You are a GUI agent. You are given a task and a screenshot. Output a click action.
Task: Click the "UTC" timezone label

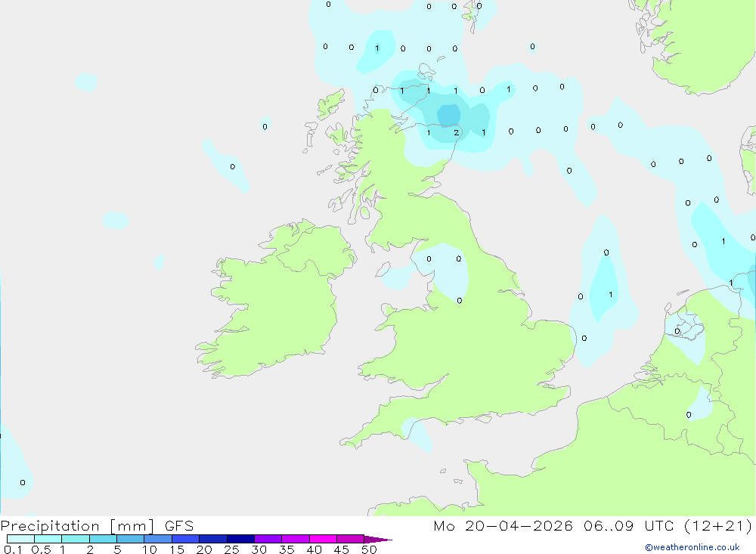tap(658, 525)
